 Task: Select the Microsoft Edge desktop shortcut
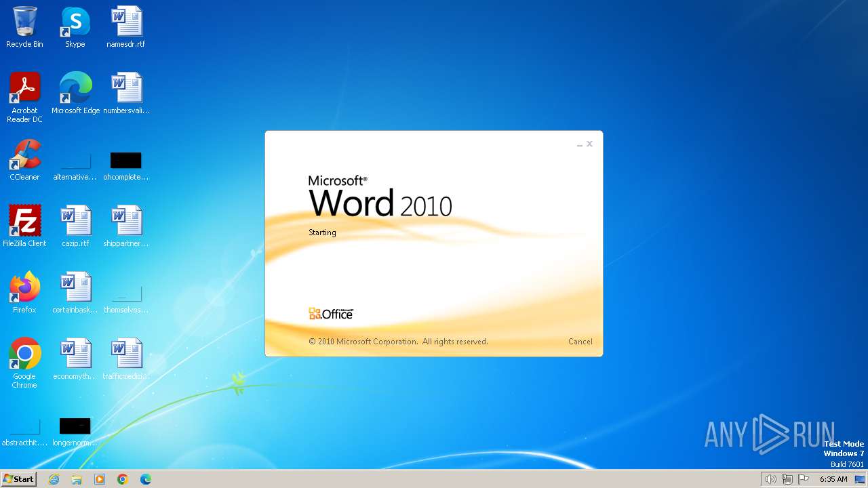tap(75, 94)
